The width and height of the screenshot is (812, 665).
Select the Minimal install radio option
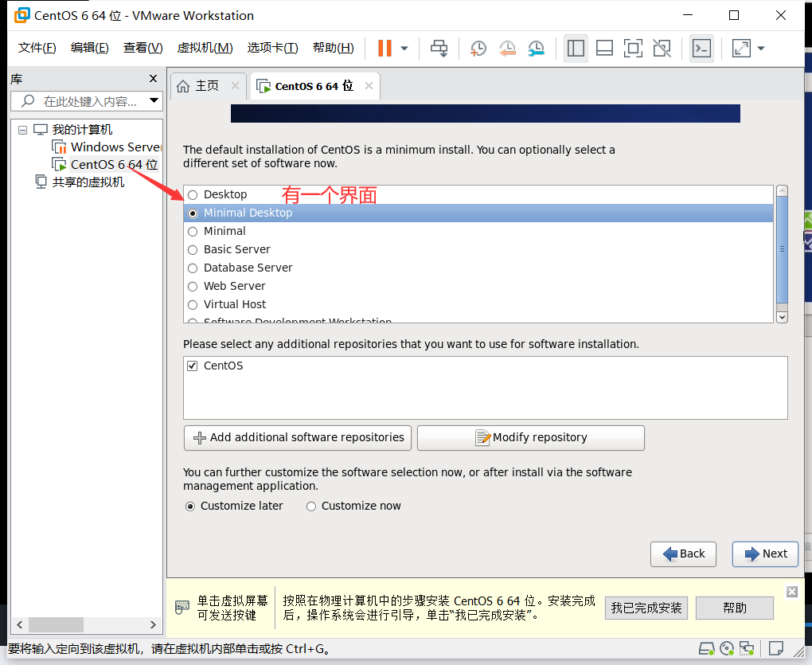pyautogui.click(x=193, y=232)
